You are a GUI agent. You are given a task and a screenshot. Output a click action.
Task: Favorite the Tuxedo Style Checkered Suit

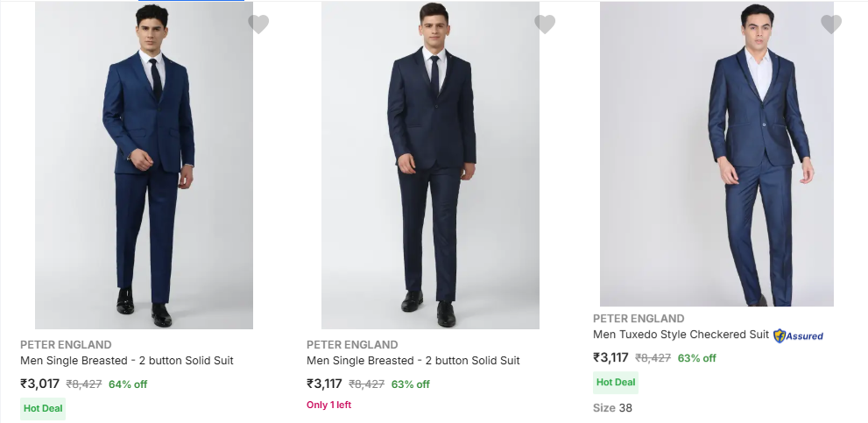click(831, 25)
